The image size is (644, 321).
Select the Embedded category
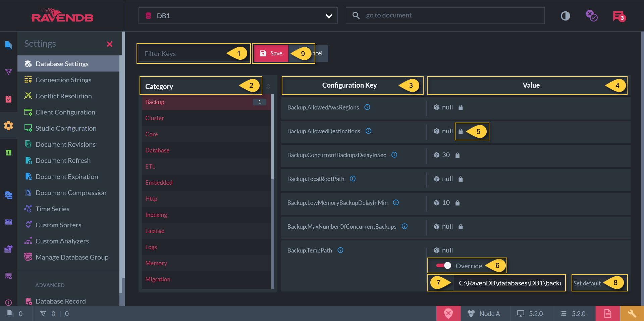tap(206, 183)
